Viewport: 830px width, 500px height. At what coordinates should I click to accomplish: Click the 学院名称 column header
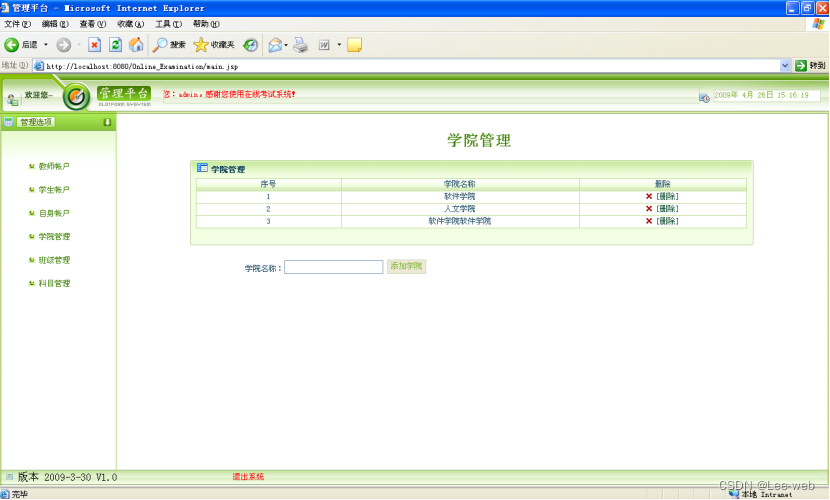tap(459, 184)
